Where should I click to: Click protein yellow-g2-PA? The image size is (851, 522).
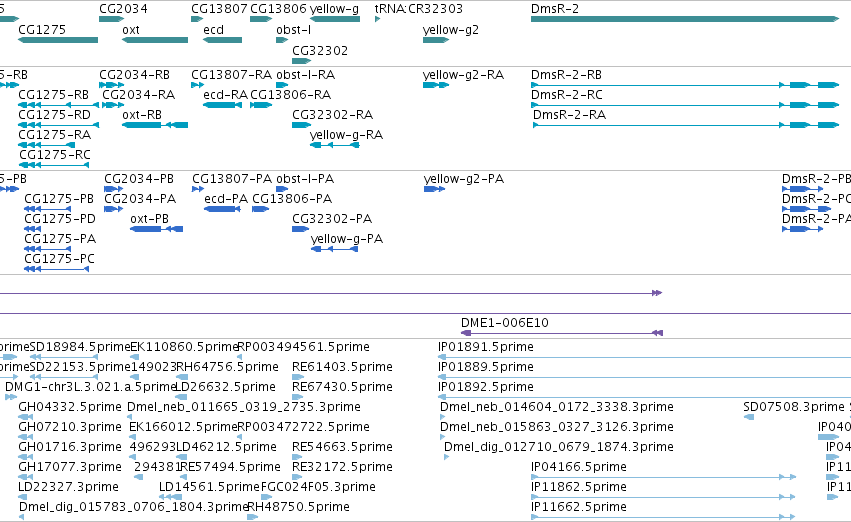point(434,189)
